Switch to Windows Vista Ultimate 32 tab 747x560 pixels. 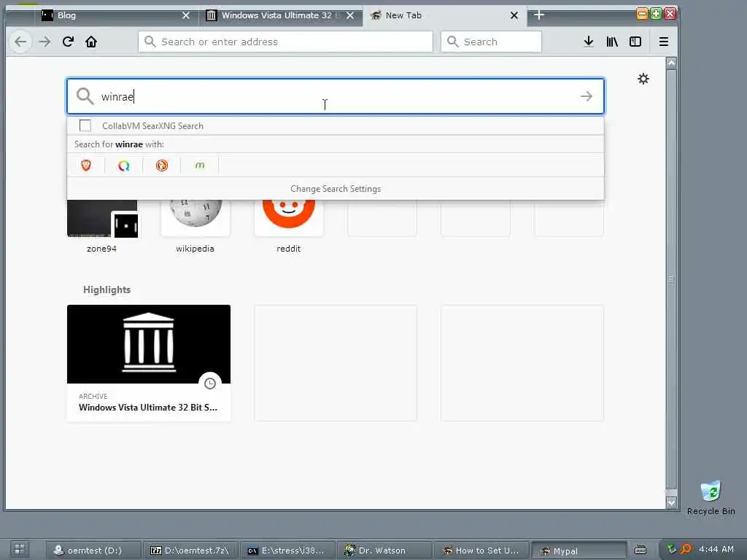pyautogui.click(x=281, y=15)
